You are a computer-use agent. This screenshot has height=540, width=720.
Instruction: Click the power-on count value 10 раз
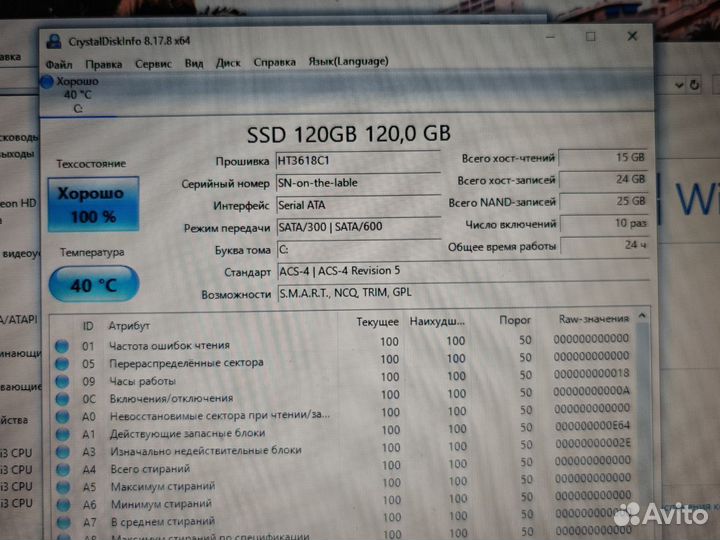tap(604, 224)
